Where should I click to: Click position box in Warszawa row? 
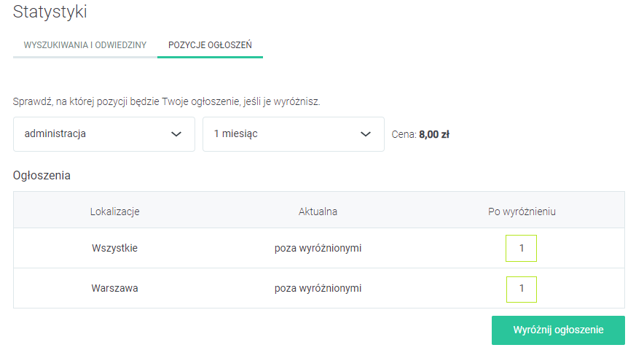point(521,289)
